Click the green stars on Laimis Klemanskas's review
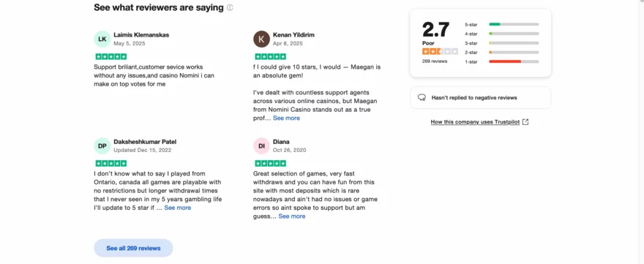Screen dimensions: 644x264 coord(111,56)
